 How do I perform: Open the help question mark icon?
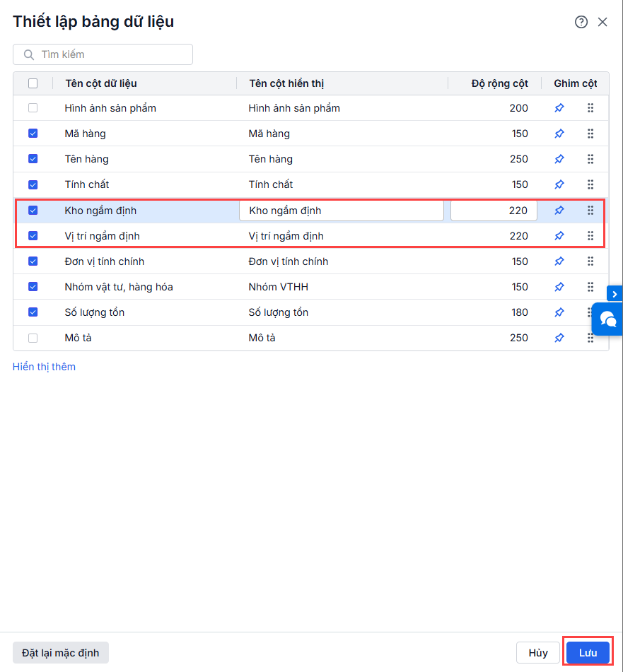click(x=581, y=22)
